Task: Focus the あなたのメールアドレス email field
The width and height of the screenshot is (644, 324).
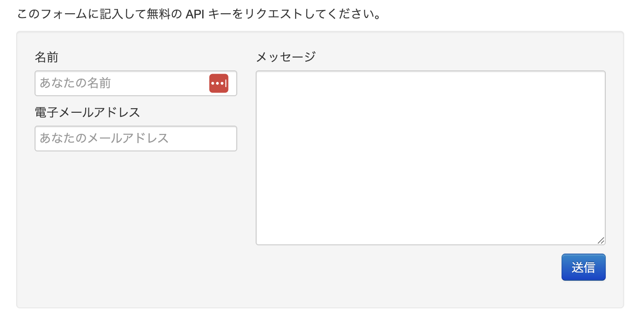Action: [x=135, y=138]
